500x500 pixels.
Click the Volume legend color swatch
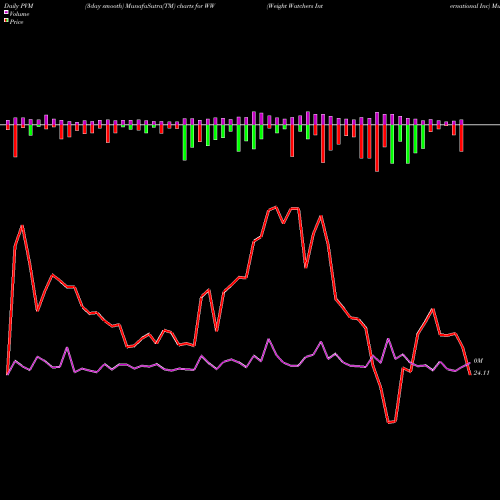[6, 13]
